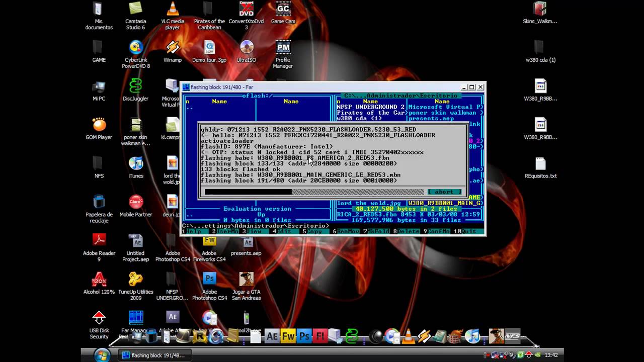Launch Photoshop (Ps) from the dock
The width and height of the screenshot is (644, 362).
click(304, 336)
